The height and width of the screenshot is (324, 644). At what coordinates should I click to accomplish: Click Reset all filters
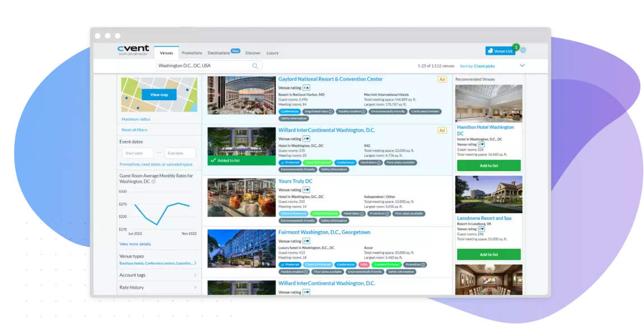click(x=134, y=130)
